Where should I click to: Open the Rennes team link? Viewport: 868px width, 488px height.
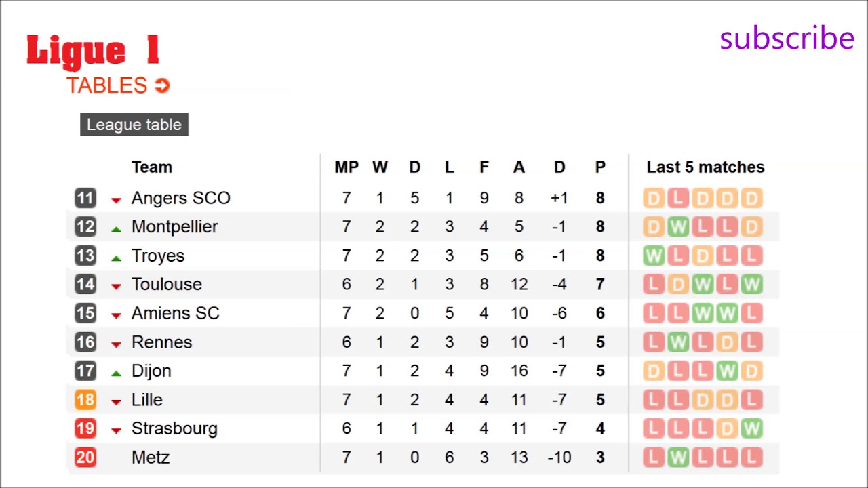161,342
